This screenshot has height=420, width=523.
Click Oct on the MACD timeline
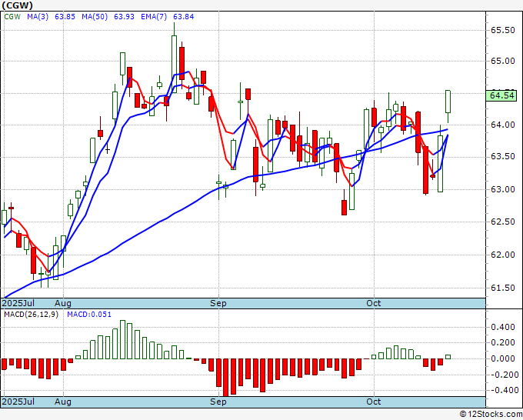[374, 402]
